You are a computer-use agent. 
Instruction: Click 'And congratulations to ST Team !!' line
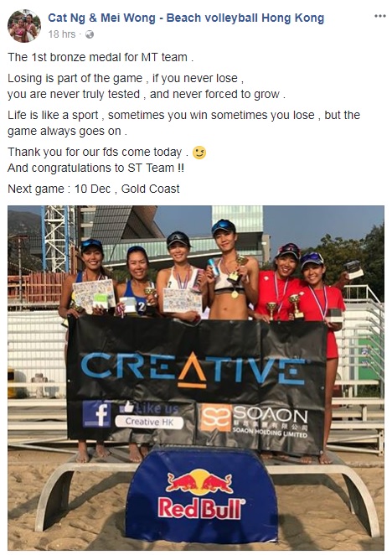95,168
